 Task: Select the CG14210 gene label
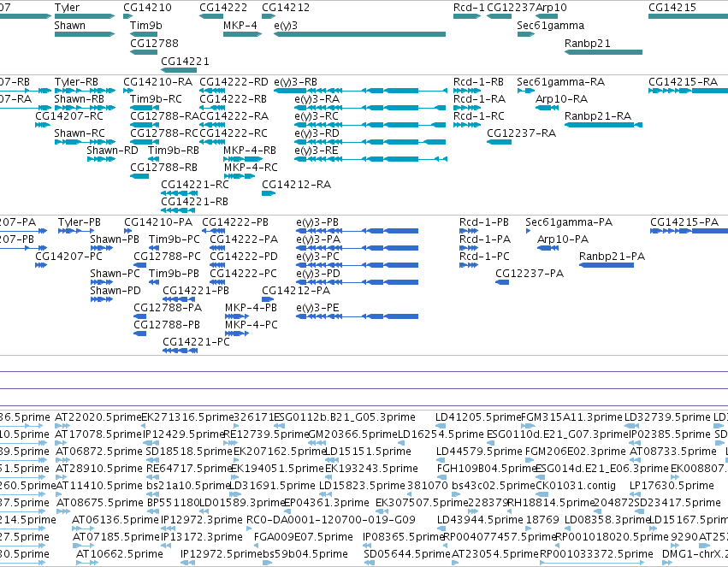coord(147,8)
